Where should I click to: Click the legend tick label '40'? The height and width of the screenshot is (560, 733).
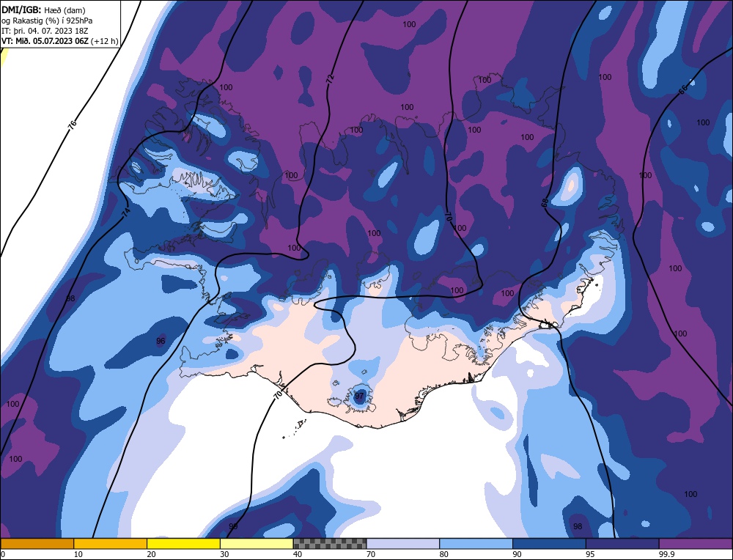pos(298,554)
